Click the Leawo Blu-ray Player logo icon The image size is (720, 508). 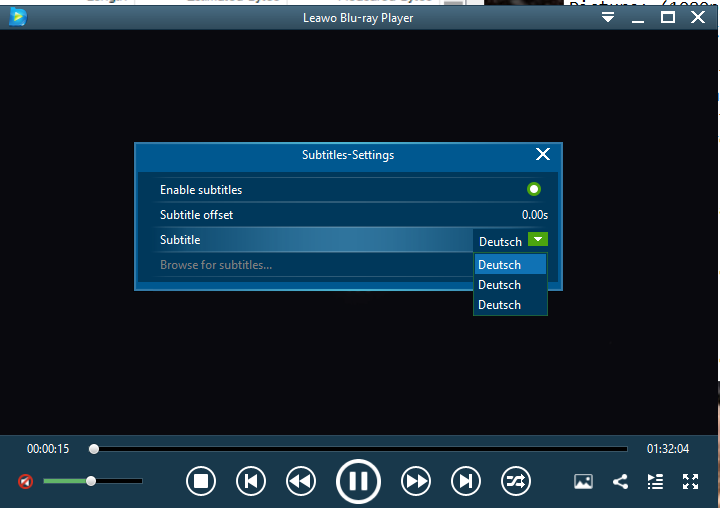click(18, 17)
